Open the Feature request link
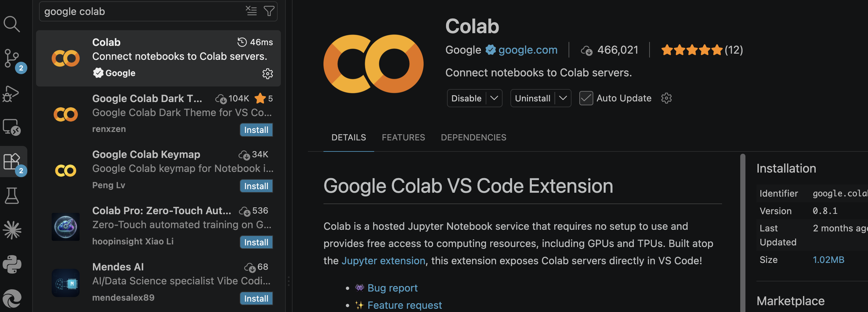This screenshot has width=868, height=312. click(x=405, y=305)
